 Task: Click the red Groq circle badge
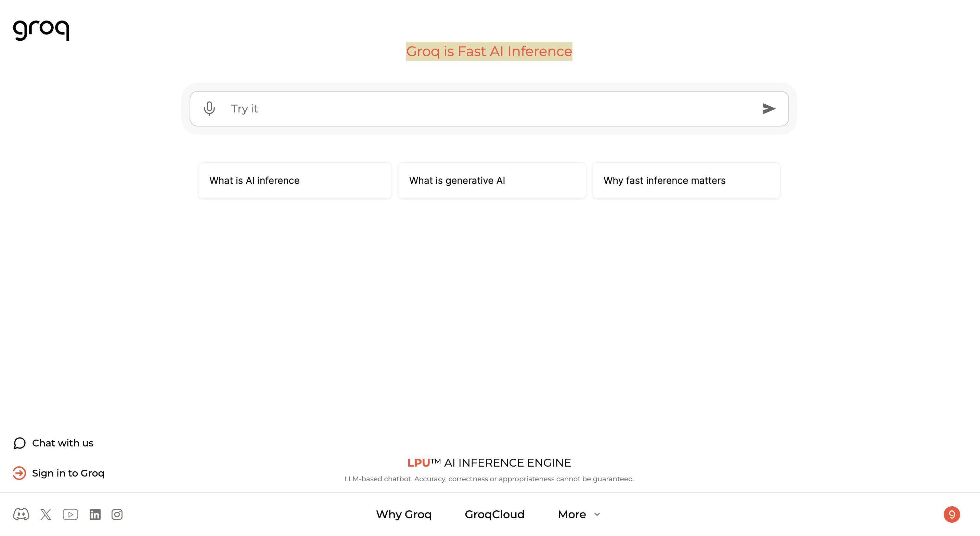952,514
